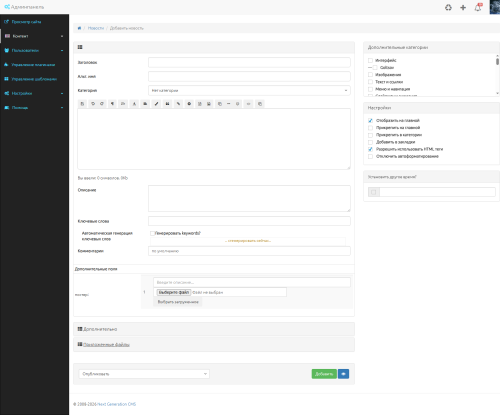The image size is (500, 415).
Task: Enable 'Добавить в закладки' checkbox
Action: click(370, 142)
